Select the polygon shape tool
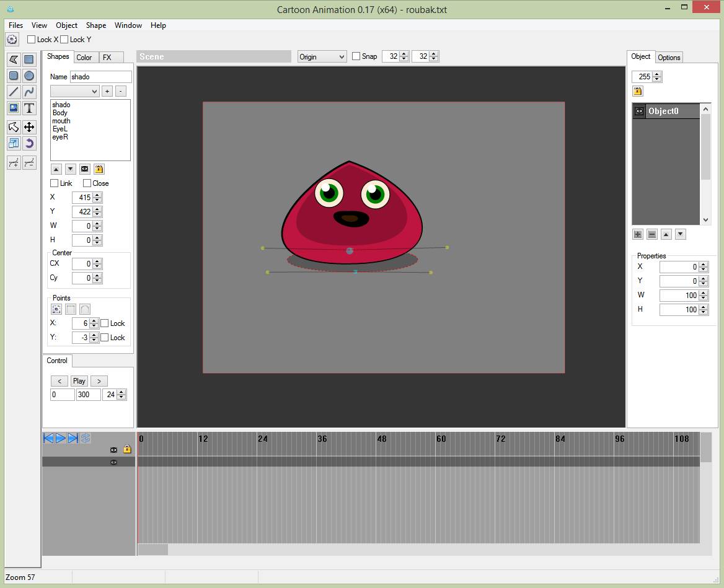Image resolution: width=724 pixels, height=588 pixels. [14, 59]
